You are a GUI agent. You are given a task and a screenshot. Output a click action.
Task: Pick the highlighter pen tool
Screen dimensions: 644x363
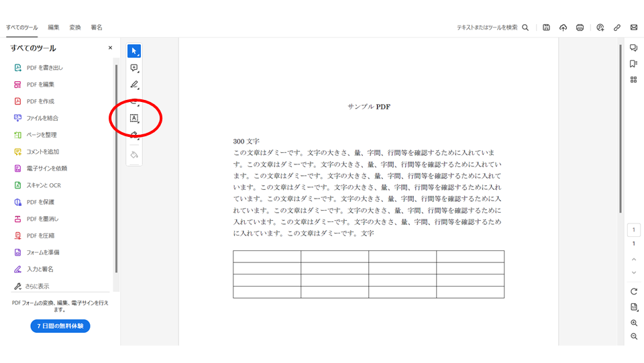tap(134, 85)
